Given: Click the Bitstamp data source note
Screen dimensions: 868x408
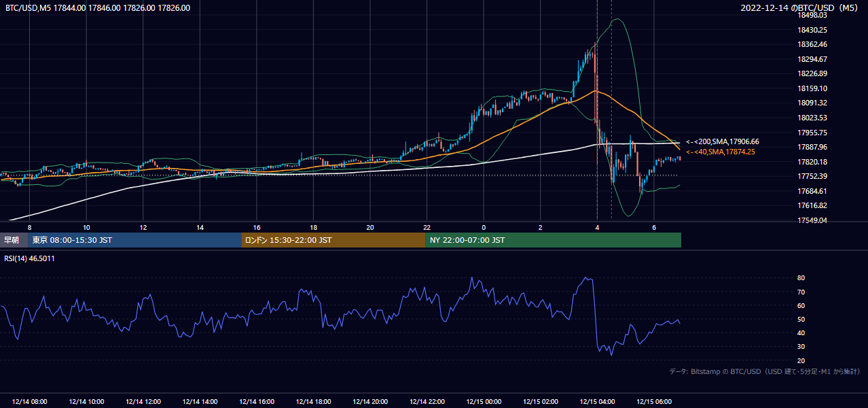Looking at the screenshot, I should 765,371.
